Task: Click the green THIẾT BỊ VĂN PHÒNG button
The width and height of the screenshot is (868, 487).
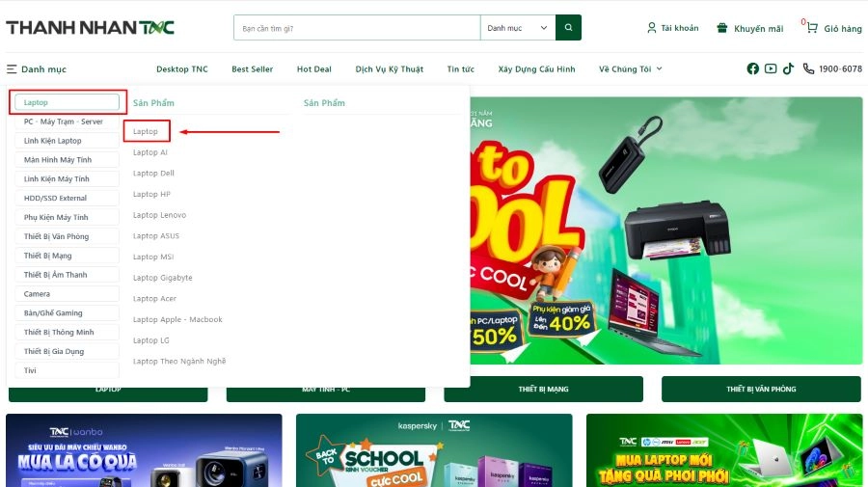Action: pyautogui.click(x=761, y=389)
